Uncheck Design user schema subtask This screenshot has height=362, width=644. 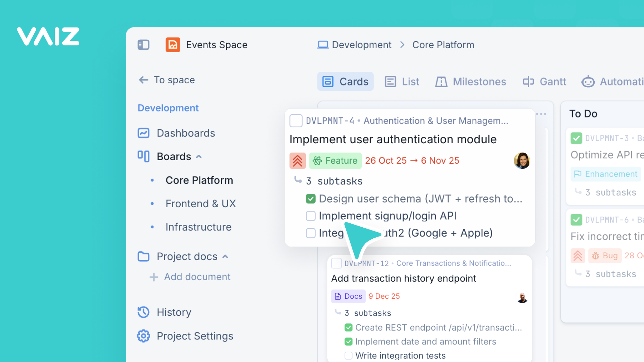[x=311, y=199]
